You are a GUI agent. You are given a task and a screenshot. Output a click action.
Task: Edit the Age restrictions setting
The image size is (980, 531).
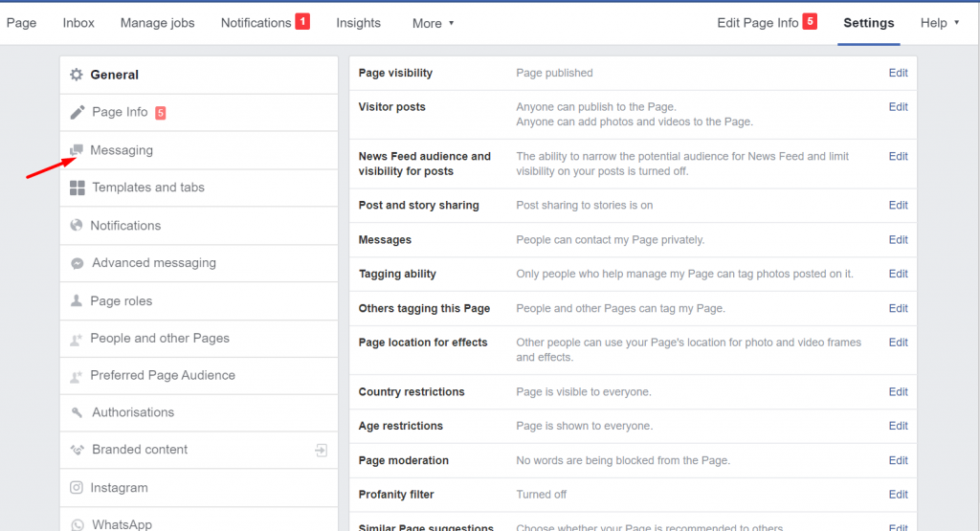[898, 426]
